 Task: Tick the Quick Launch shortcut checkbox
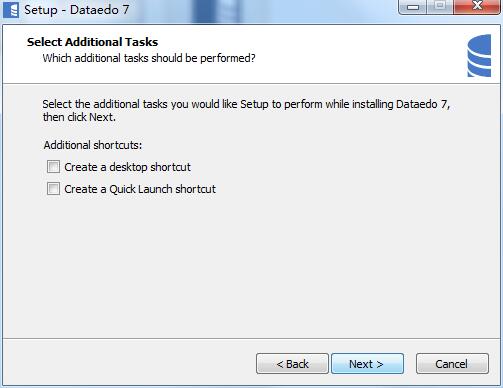pyautogui.click(x=53, y=189)
